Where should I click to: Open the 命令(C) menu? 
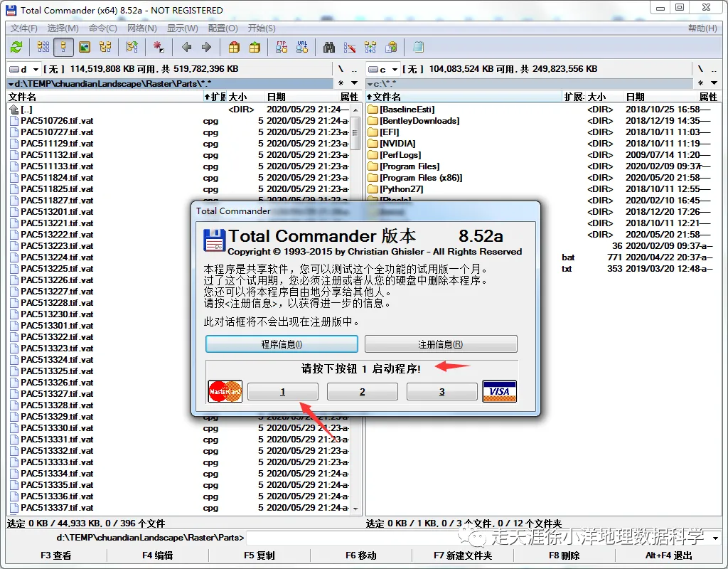103,28
